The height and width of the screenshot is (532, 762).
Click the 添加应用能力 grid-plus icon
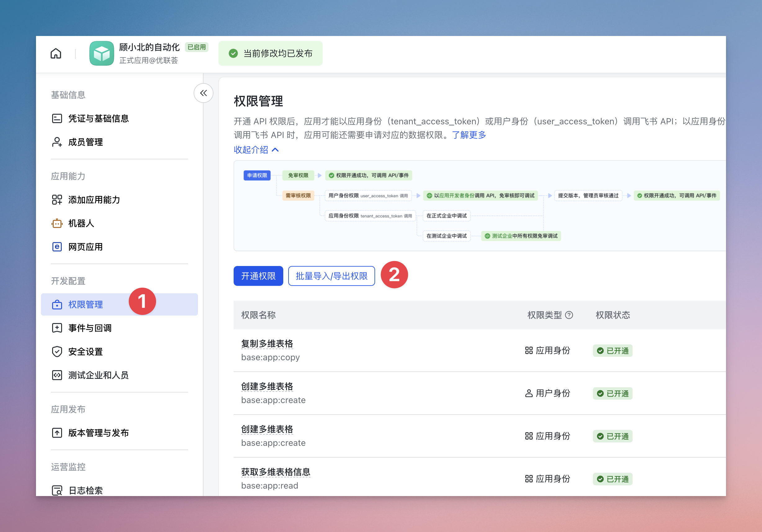click(x=57, y=200)
